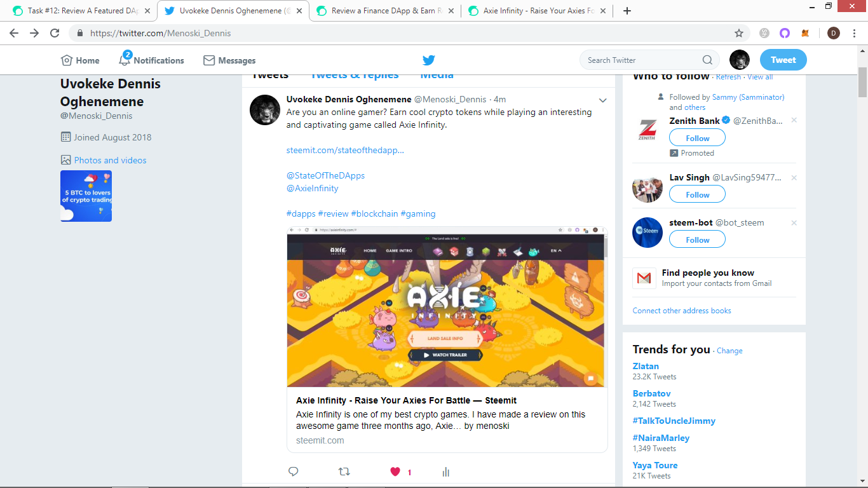Open Notifications
This screenshot has width=868, height=488.
click(x=151, y=60)
